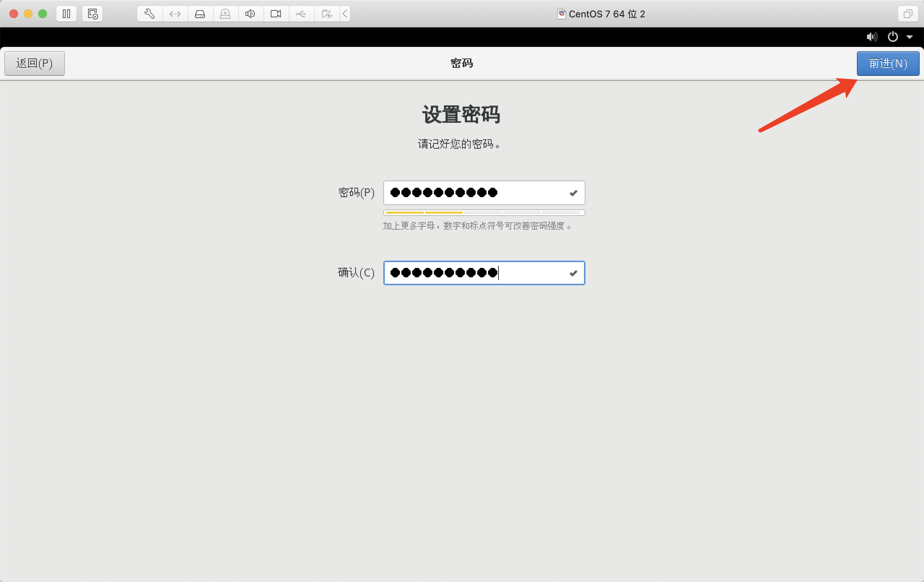This screenshot has height=582, width=924.
Task: Open the guest power menu icon
Action: click(x=893, y=37)
